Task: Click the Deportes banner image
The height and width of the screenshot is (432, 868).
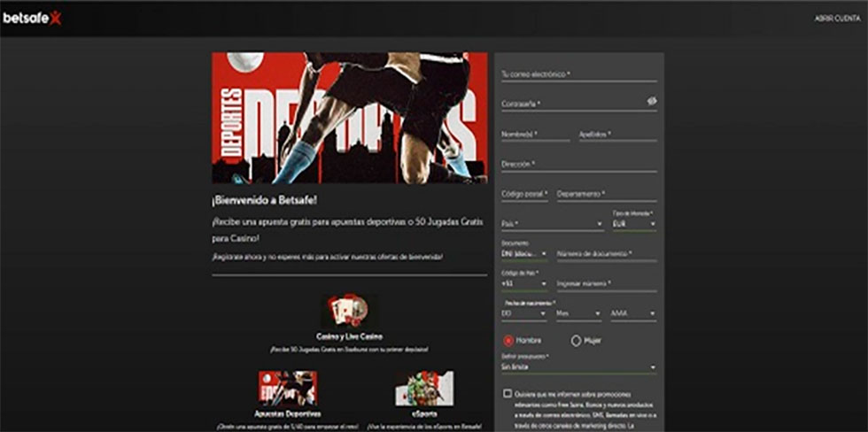Action: pos(349,118)
